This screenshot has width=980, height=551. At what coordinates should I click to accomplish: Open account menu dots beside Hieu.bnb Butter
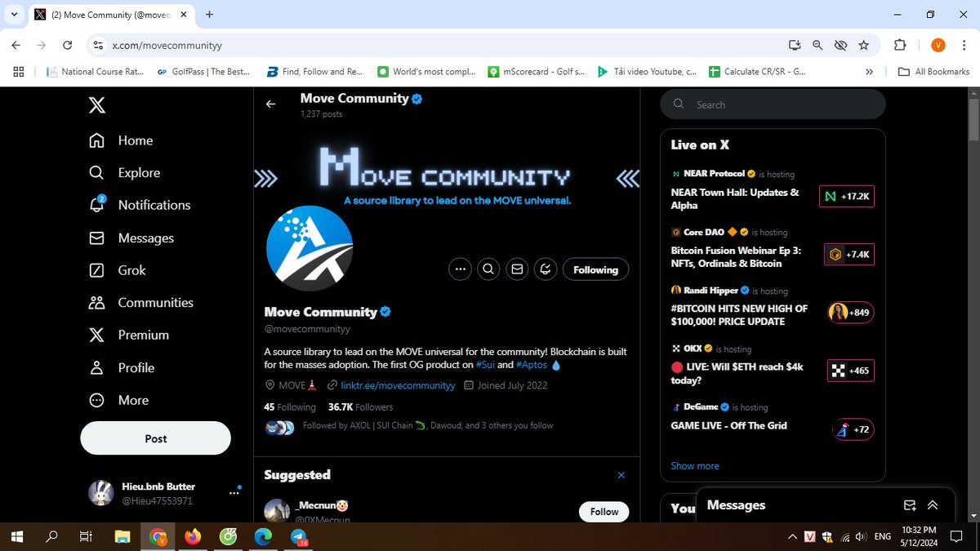coord(234,493)
